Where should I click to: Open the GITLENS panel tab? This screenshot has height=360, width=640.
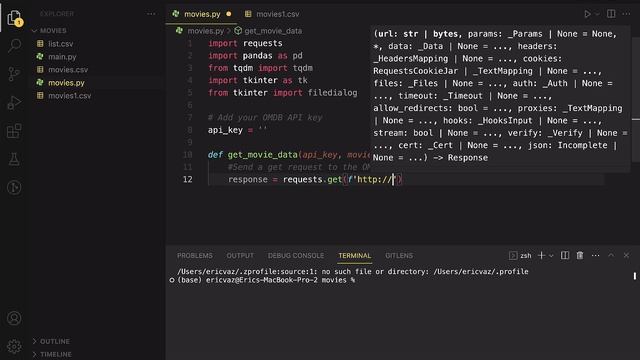[x=399, y=256]
